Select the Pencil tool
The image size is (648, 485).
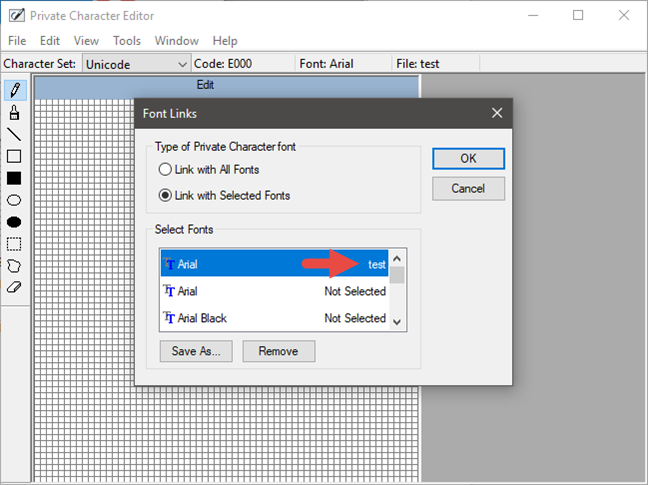[15, 90]
